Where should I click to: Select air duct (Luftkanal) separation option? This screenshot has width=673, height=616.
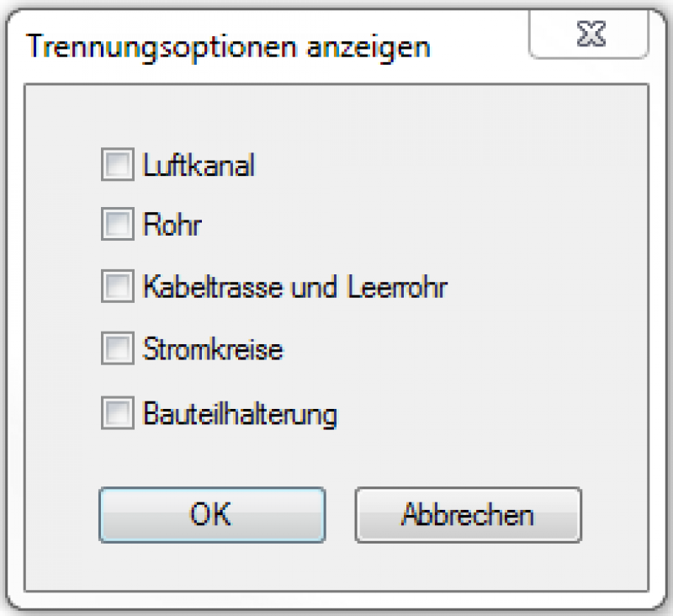[117, 164]
